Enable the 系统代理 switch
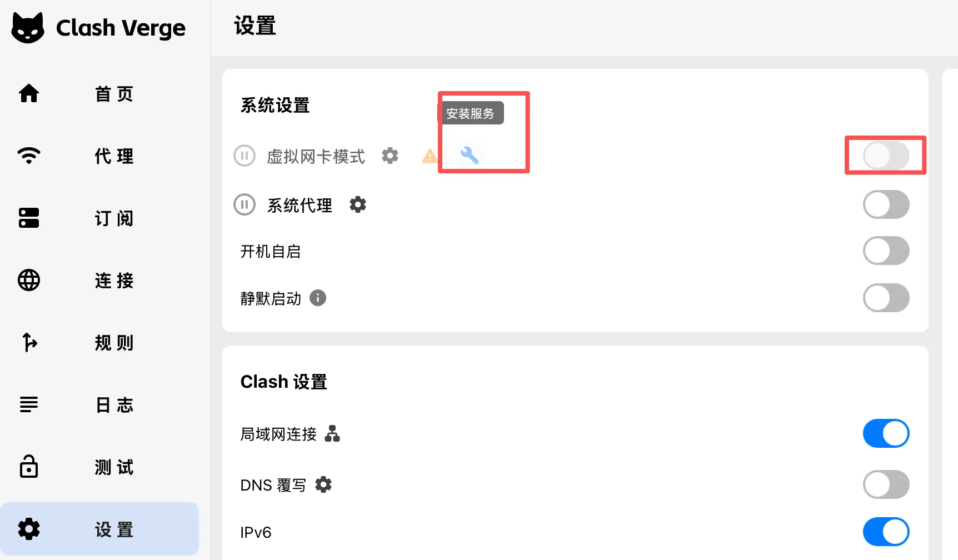This screenshot has width=958, height=560. click(x=886, y=204)
